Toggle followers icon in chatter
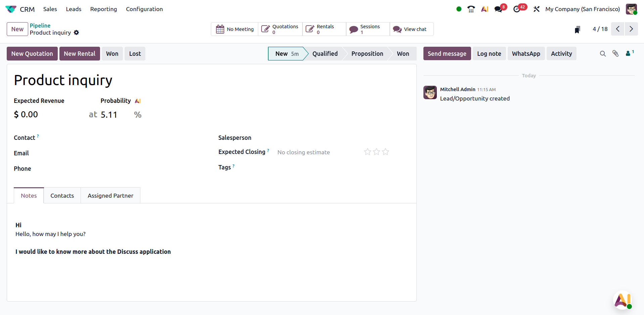The height and width of the screenshot is (315, 644). (x=629, y=53)
